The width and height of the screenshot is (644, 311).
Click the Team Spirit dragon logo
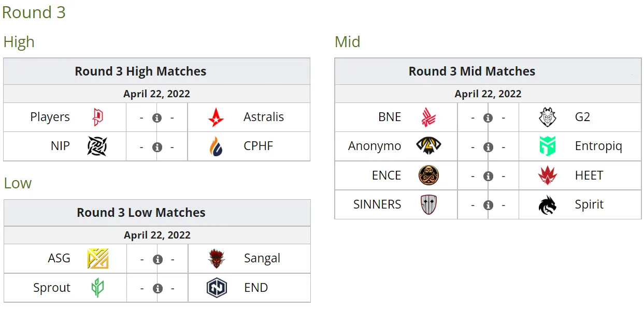[547, 205]
